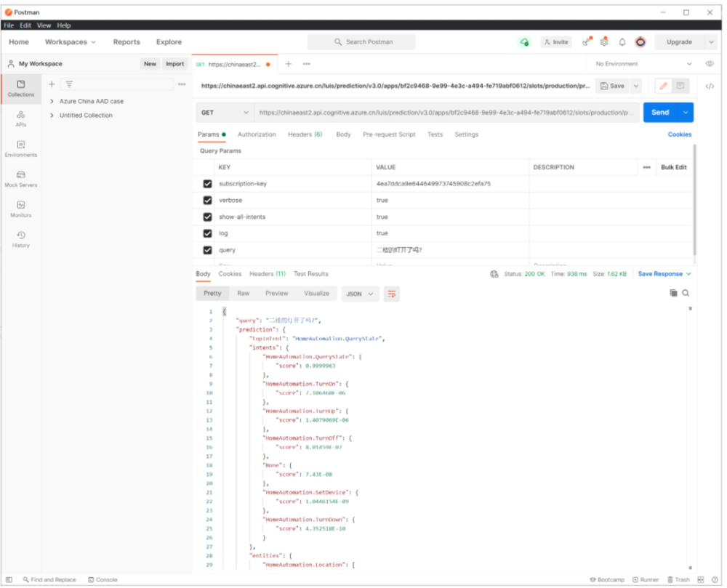This screenshot has height=588, width=727.
Task: Toggle the wrap lines icon in response
Action: [x=392, y=294]
